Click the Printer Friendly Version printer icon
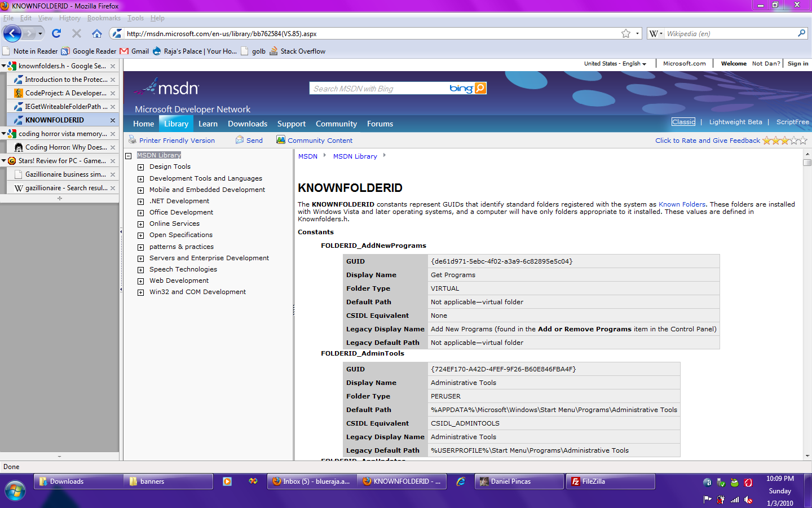This screenshot has height=508, width=812. tap(133, 139)
